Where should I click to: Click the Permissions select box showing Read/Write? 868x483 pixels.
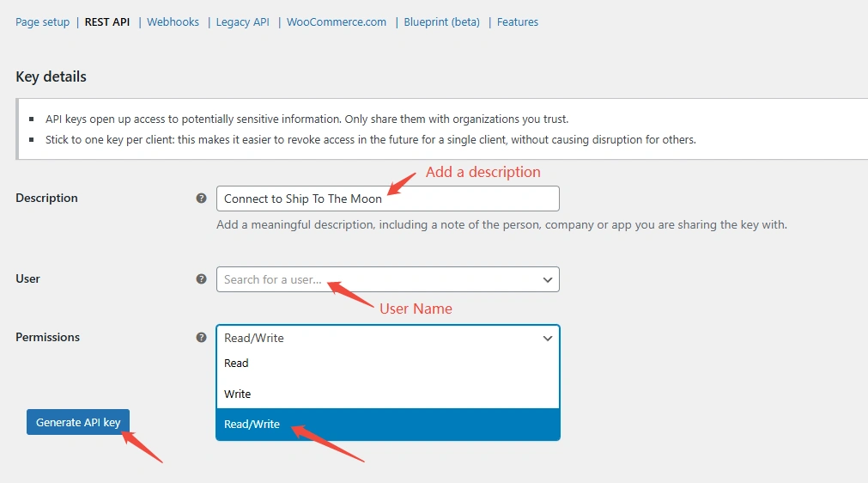387,338
